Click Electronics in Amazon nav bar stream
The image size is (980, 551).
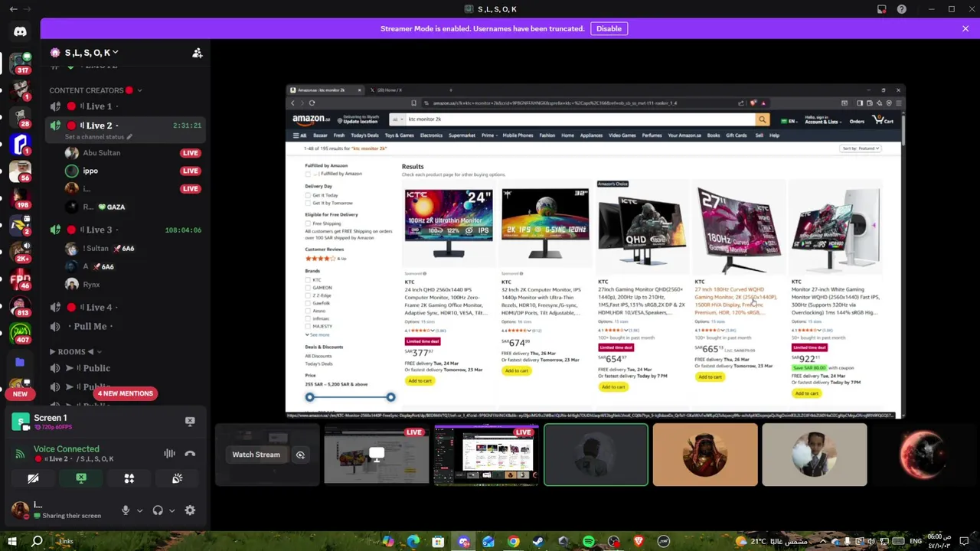point(431,135)
